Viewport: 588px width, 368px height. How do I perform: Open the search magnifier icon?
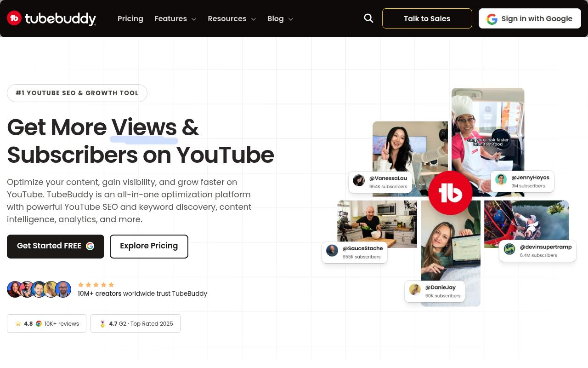coord(368,18)
